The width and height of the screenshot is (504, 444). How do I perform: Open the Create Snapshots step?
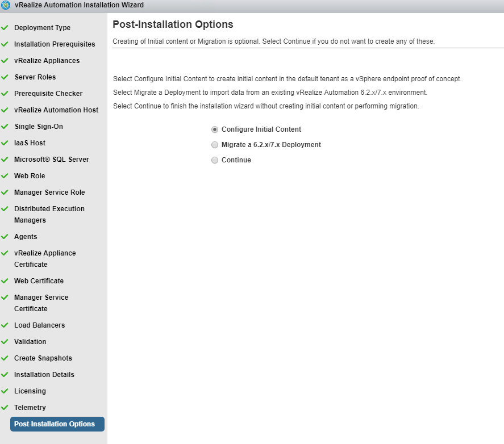[43, 358]
